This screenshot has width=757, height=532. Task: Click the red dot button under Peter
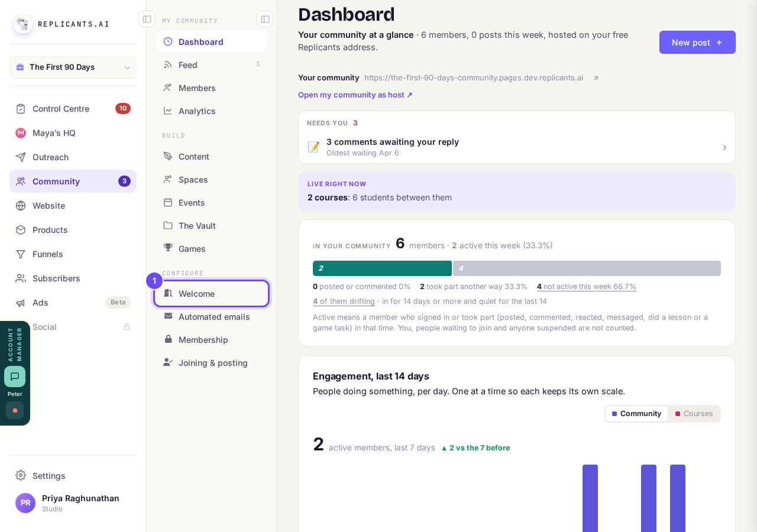click(15, 410)
